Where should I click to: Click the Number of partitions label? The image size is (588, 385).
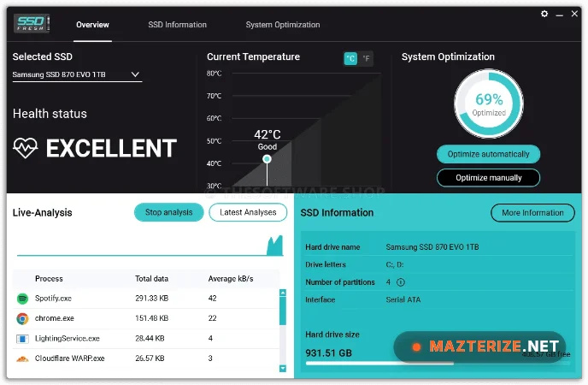(x=340, y=282)
